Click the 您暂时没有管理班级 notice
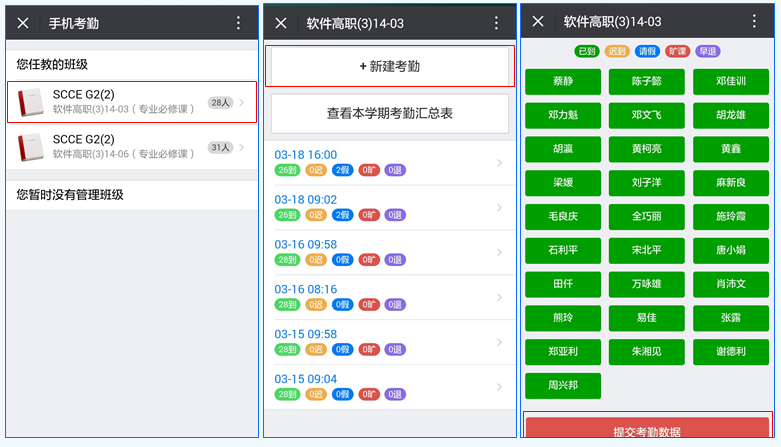The image size is (781, 447). [70, 195]
